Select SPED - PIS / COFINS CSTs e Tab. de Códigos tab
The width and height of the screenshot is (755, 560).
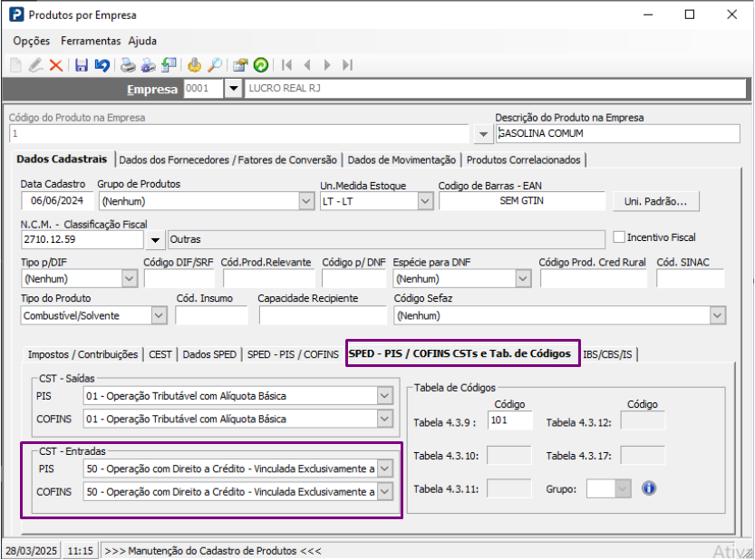pyautogui.click(x=460, y=353)
